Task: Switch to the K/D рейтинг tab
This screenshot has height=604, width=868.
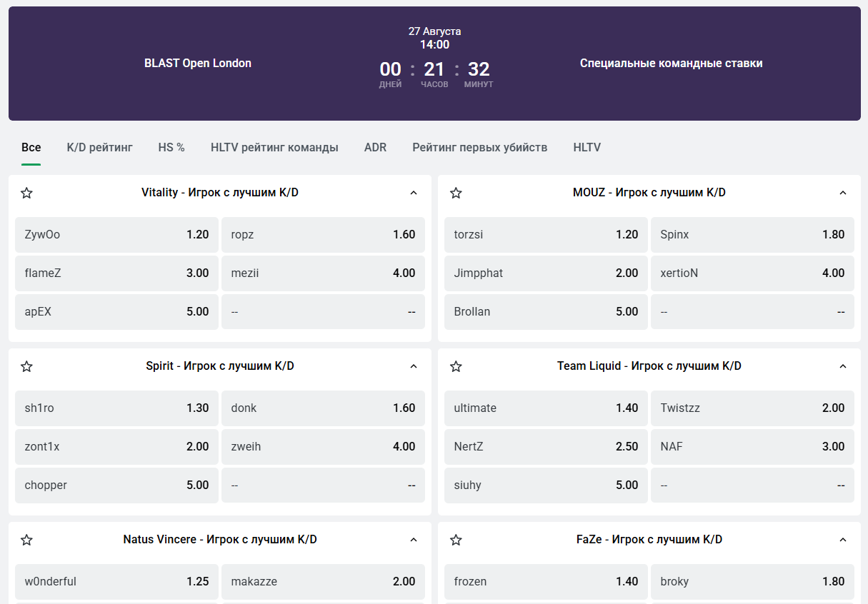Action: pyautogui.click(x=99, y=148)
